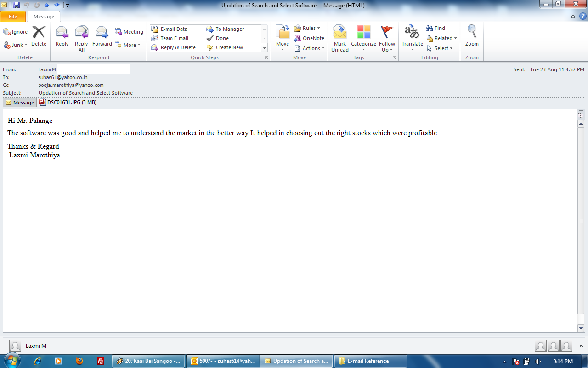Expand the More respond options
This screenshot has height=368, width=588.
coord(128,45)
